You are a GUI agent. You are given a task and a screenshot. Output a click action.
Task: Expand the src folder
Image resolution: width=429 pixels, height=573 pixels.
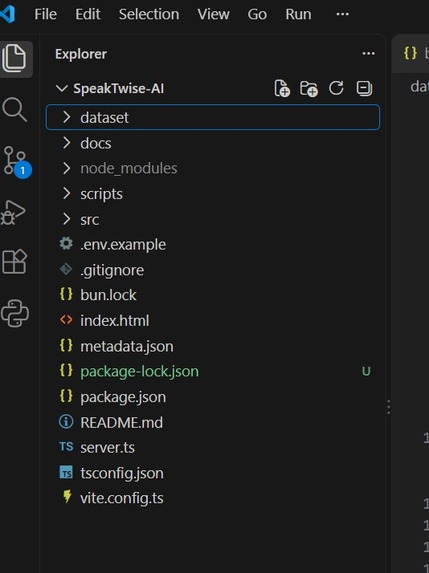(x=67, y=219)
